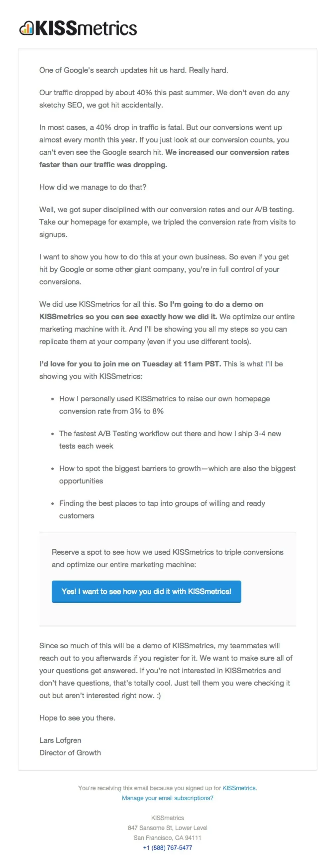Viewport: 336px width, 868px height.
Task: Click the bolded 'We increased our conversion rates' sentence
Action: tap(228, 152)
